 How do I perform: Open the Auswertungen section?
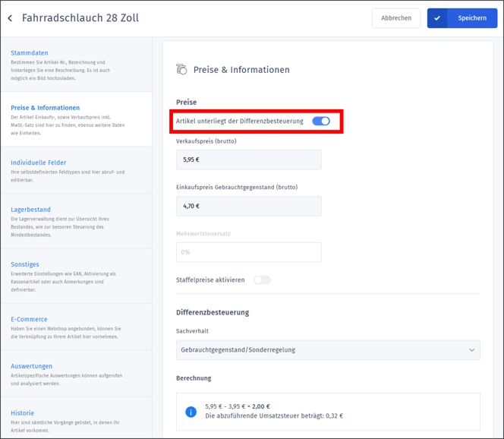point(77,374)
